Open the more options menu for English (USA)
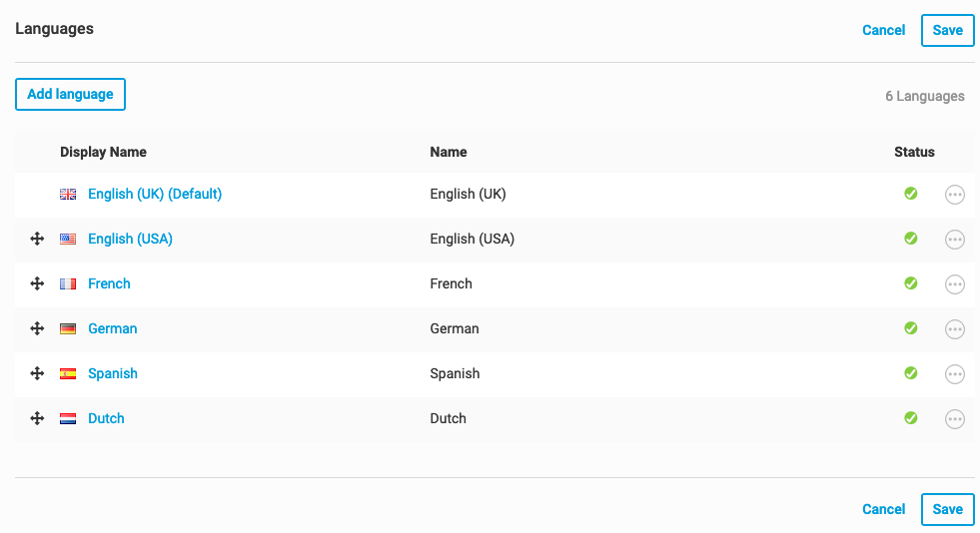980x533 pixels. coord(955,240)
